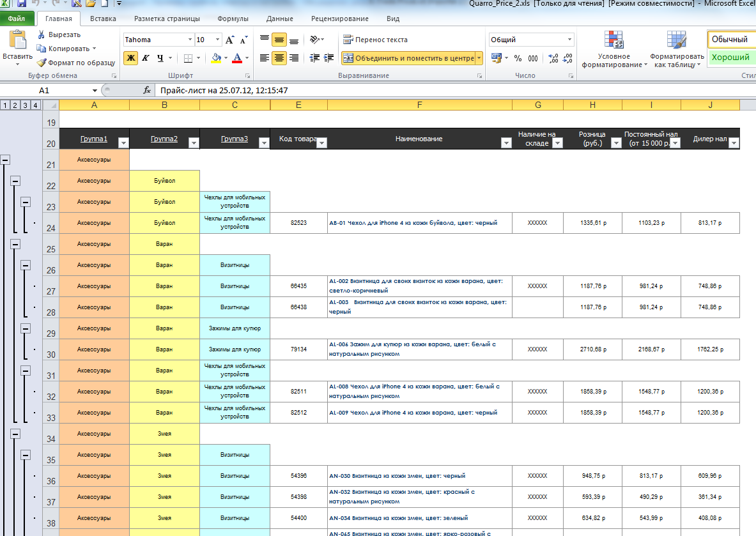Screen dimensions: 756x536
Task: Select the Хороший cell style
Action: pyautogui.click(x=730, y=57)
